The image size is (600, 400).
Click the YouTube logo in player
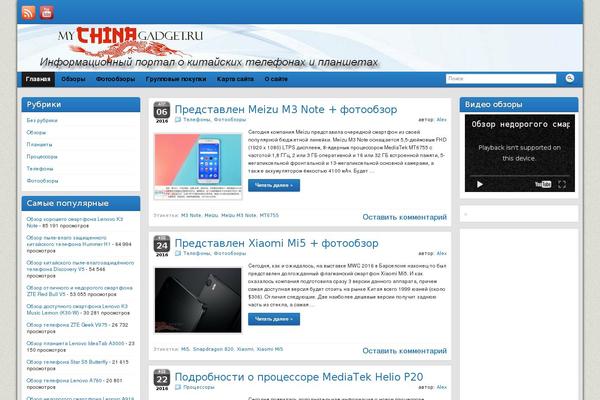[543, 184]
